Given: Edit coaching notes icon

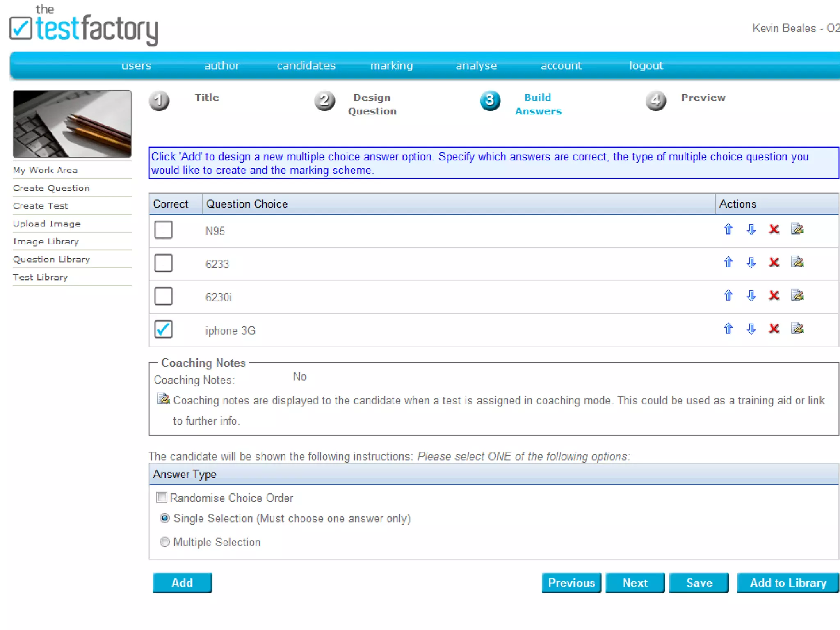Looking at the screenshot, I should click(163, 399).
